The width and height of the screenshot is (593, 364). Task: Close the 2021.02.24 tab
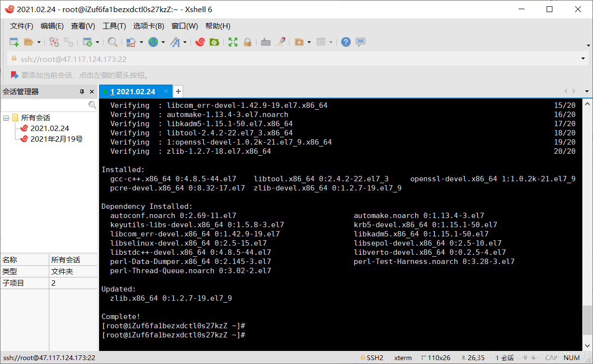tap(166, 91)
